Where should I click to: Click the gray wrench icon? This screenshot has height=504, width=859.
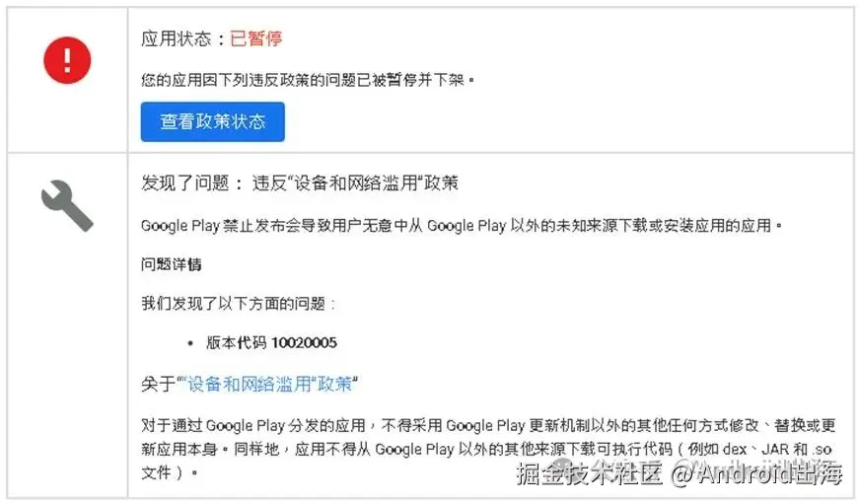click(67, 205)
